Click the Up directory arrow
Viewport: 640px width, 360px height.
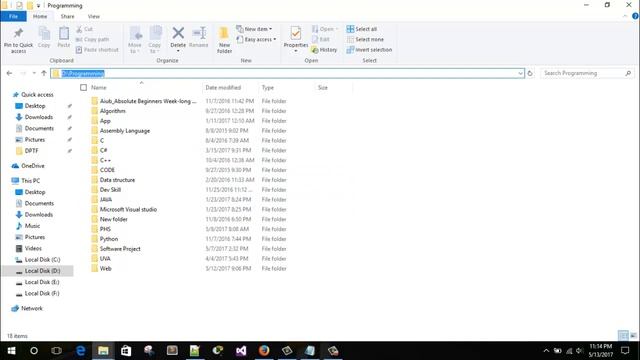(x=44, y=73)
